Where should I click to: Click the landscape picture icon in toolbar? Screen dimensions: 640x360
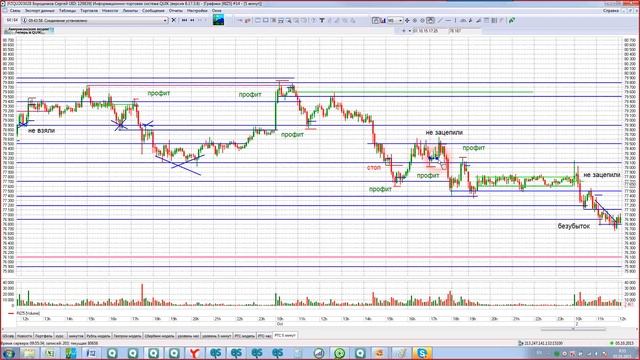pos(218,20)
